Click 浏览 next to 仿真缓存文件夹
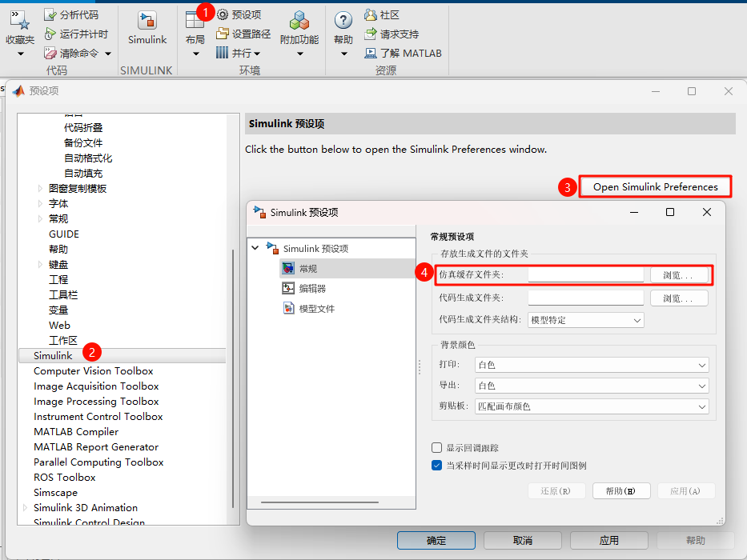 click(x=678, y=274)
